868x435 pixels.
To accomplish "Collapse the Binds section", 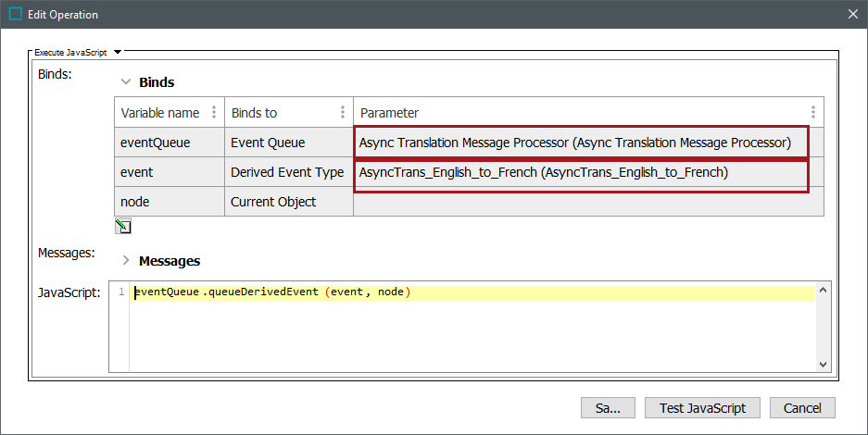I will (126, 82).
